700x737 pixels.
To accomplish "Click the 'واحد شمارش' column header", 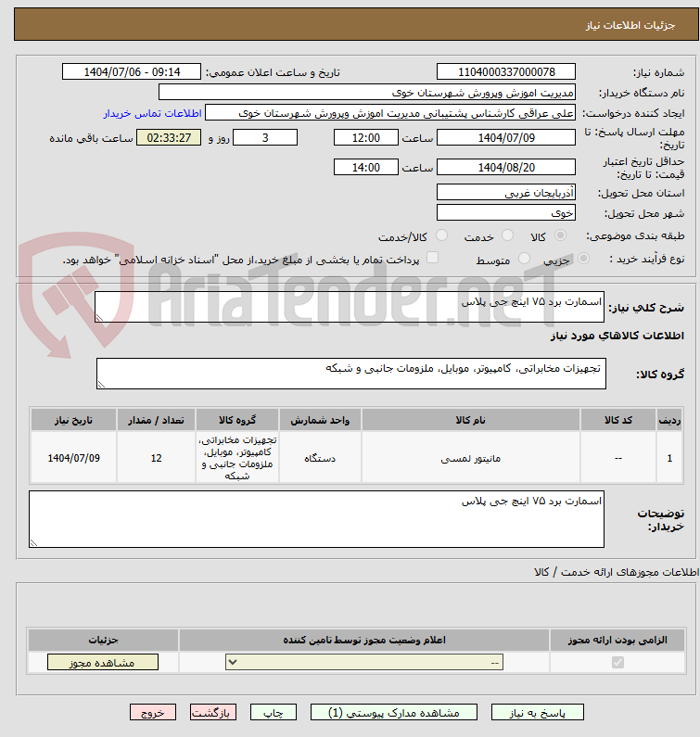I will [320, 420].
